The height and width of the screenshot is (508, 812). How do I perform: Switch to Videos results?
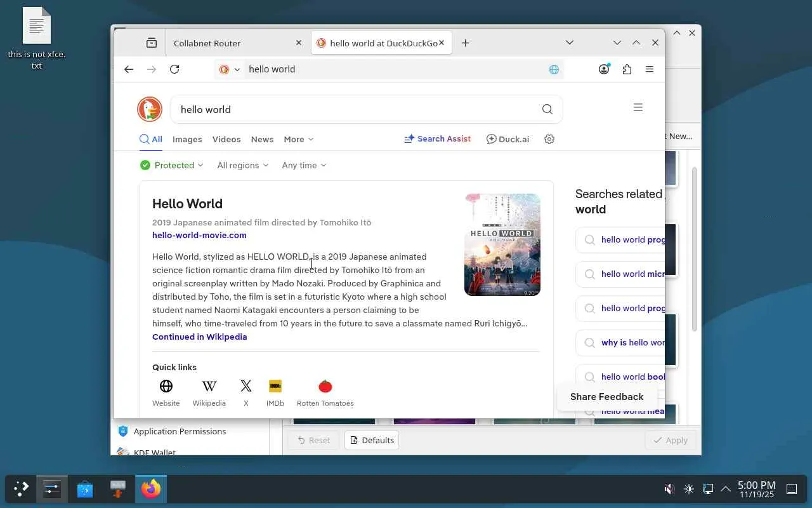pyautogui.click(x=226, y=139)
